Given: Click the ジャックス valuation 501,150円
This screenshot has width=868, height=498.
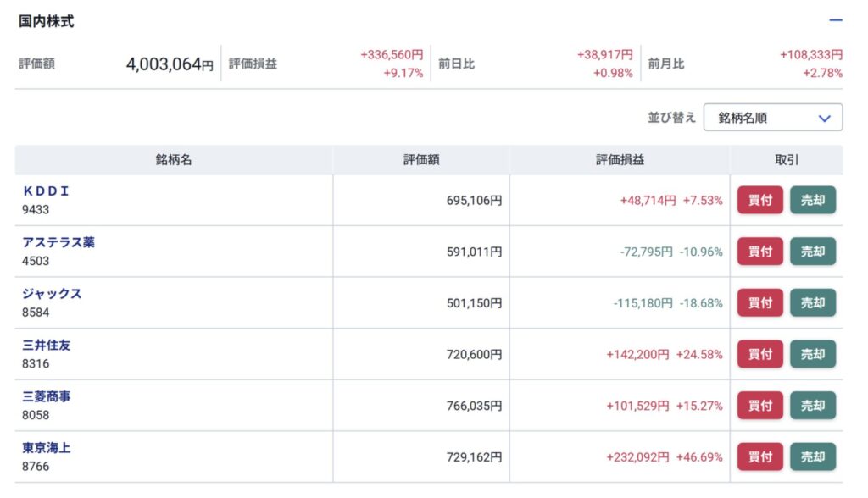Looking at the screenshot, I should point(475,303).
